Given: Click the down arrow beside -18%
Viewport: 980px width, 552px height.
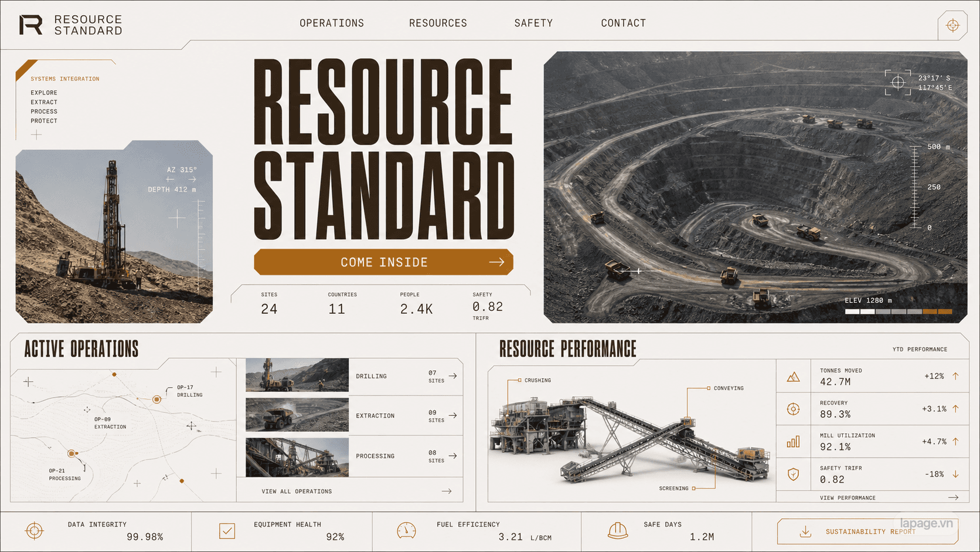Looking at the screenshot, I should [955, 474].
